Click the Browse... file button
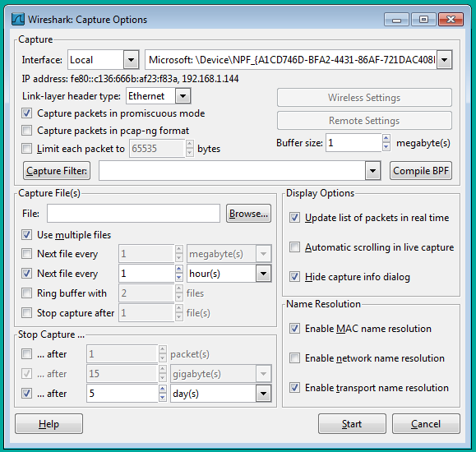The width and height of the screenshot is (476, 452). pyautogui.click(x=248, y=214)
